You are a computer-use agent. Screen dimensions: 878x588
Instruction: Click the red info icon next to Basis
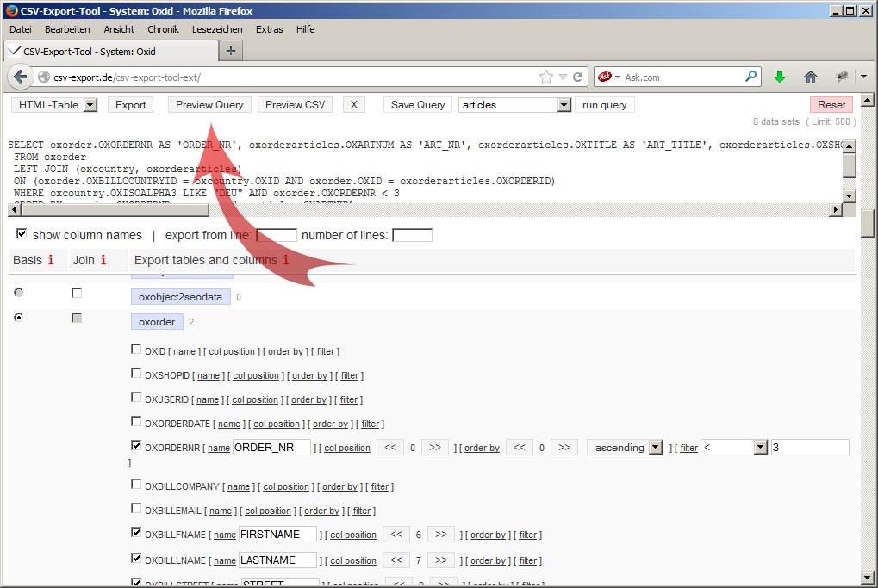click(51, 260)
